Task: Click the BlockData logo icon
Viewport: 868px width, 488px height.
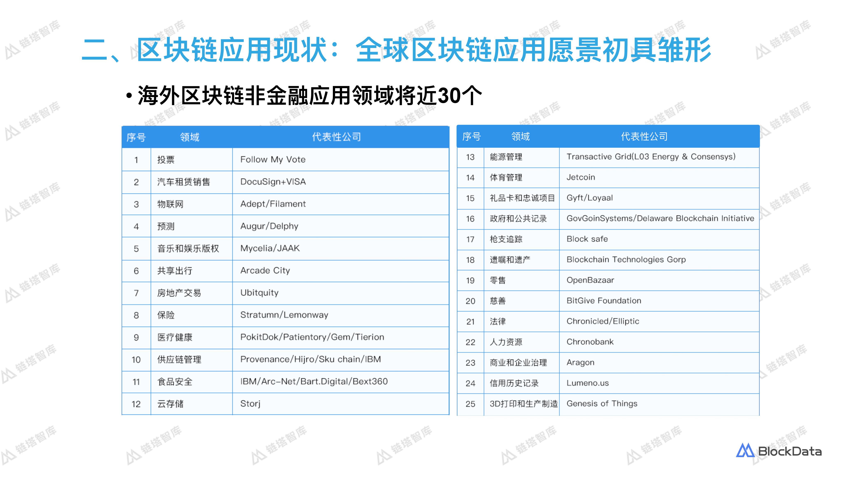Action: (x=745, y=450)
